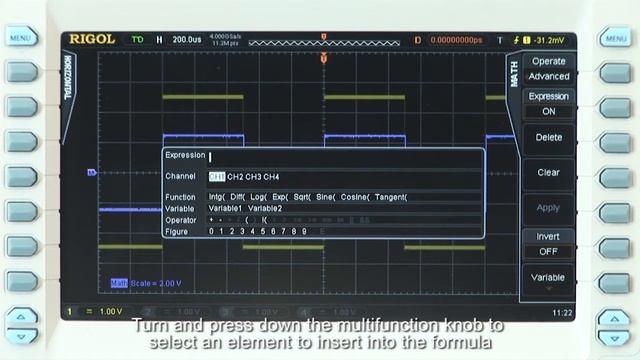Screen dimensions: 640x360
Task: Insert the Exp( function
Action: click(280, 197)
